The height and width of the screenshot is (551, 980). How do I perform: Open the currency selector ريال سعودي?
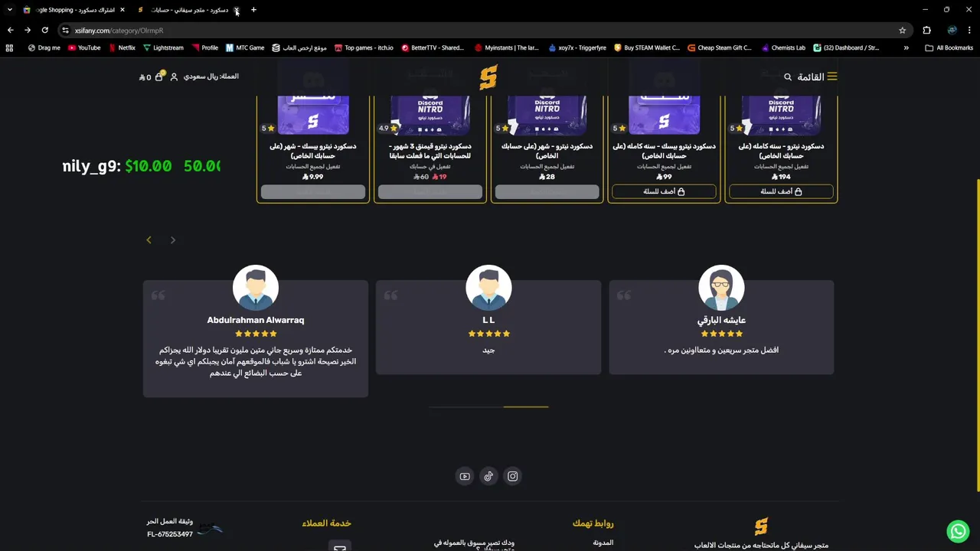[211, 77]
